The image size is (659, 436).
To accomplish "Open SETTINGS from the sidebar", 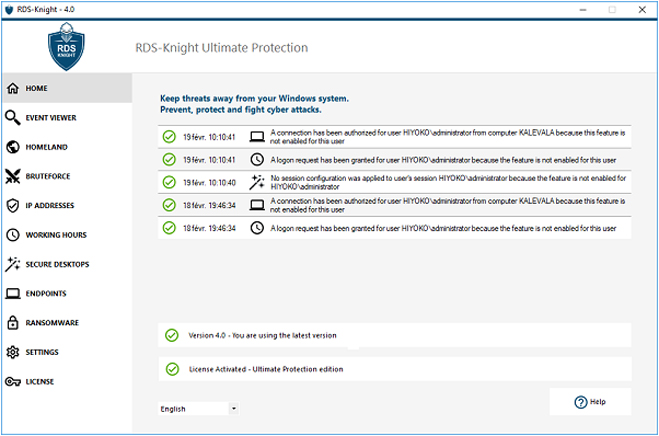I will 67,352.
